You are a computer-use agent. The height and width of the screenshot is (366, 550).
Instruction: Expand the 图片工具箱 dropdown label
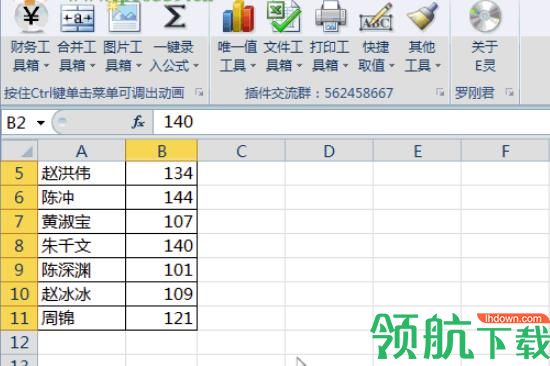click(x=123, y=56)
